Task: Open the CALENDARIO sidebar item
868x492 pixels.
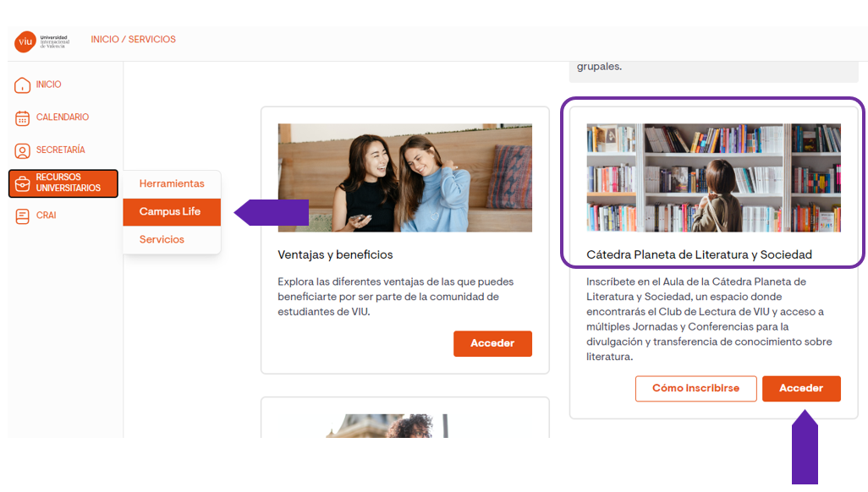Action: (63, 117)
